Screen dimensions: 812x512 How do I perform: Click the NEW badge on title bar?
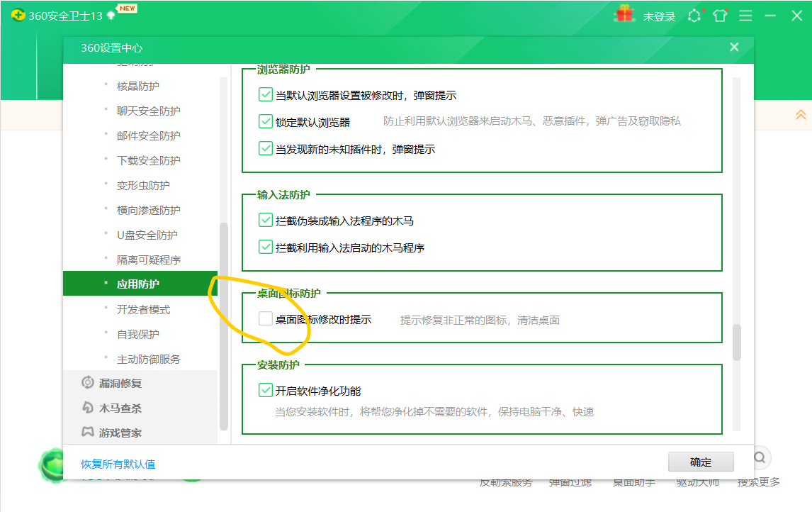point(127,6)
